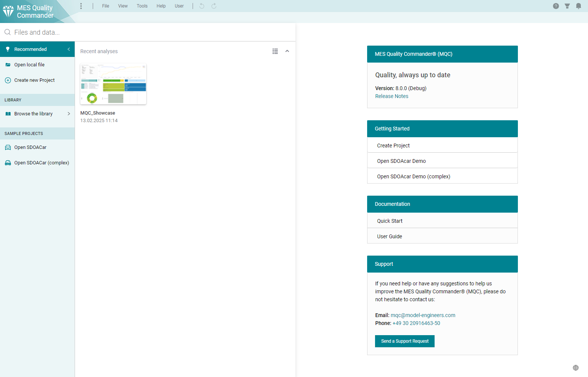Click the globe language icon
Viewport: 588px width, 377px height.
[x=576, y=368]
